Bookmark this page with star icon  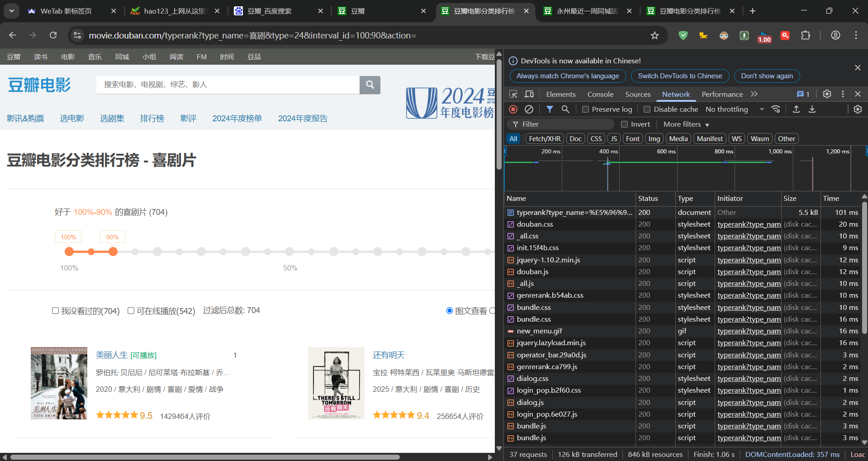click(x=655, y=35)
